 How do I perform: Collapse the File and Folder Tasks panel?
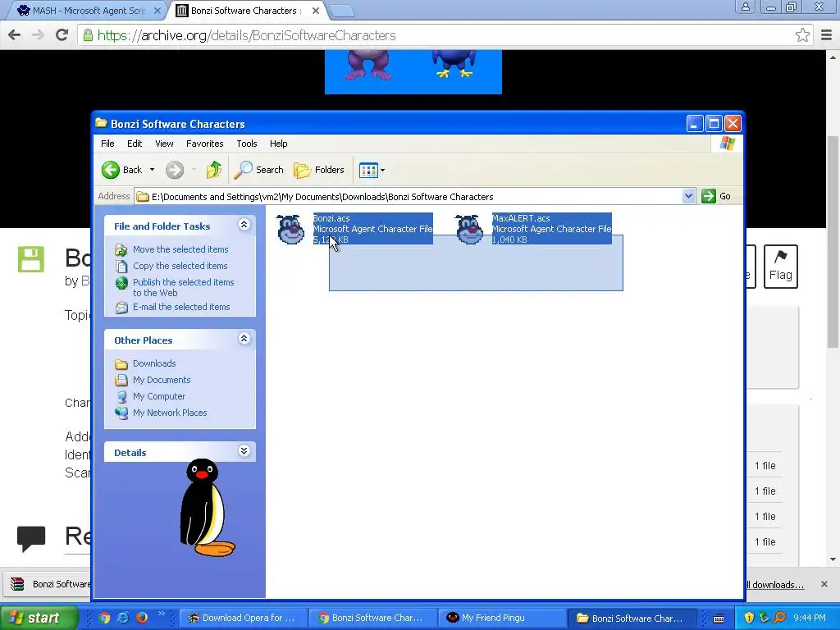tap(244, 225)
